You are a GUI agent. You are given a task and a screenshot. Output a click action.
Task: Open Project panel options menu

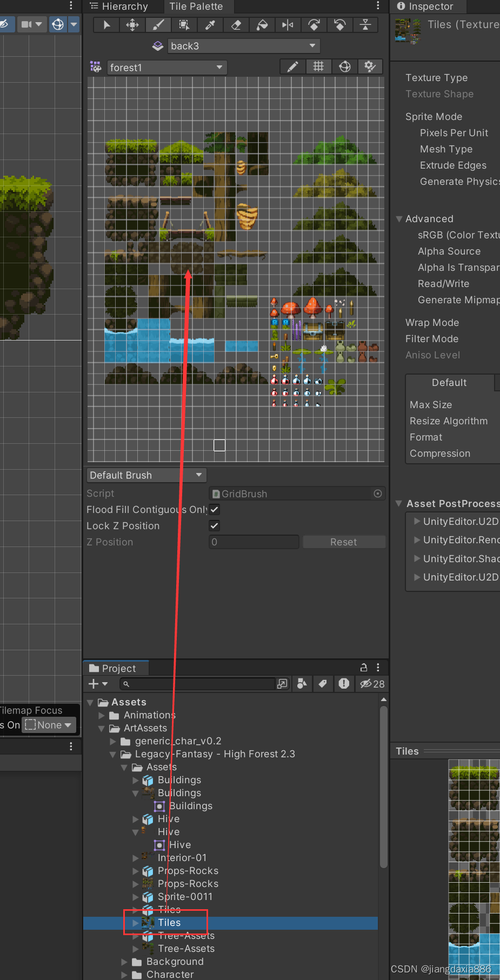(378, 668)
